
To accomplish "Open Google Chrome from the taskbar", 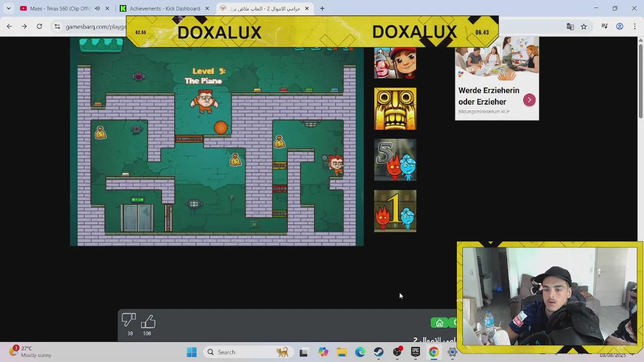I will tap(434, 352).
